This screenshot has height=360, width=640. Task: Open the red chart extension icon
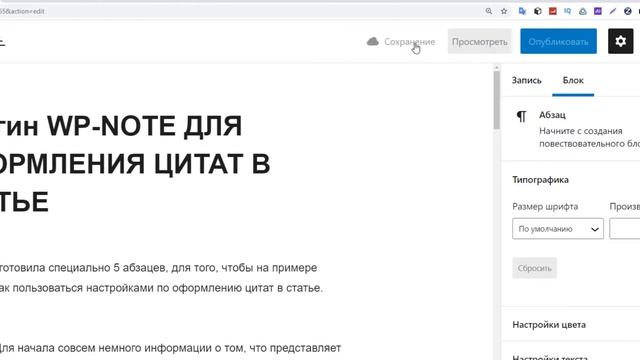click(x=553, y=11)
